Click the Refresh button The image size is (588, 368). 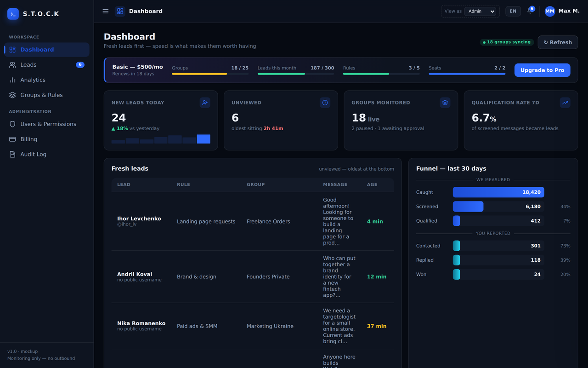click(558, 42)
